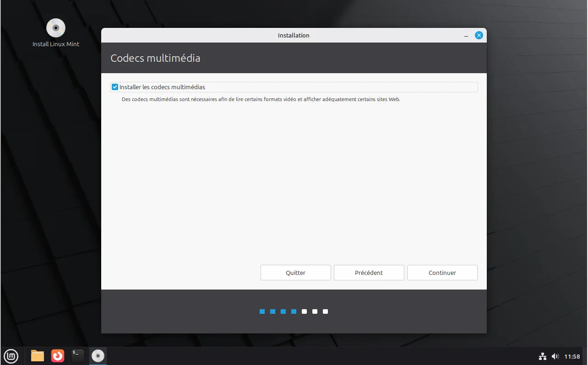Select the installer disc item in taskbar
This screenshot has width=588, height=365.
pyautogui.click(x=98, y=355)
